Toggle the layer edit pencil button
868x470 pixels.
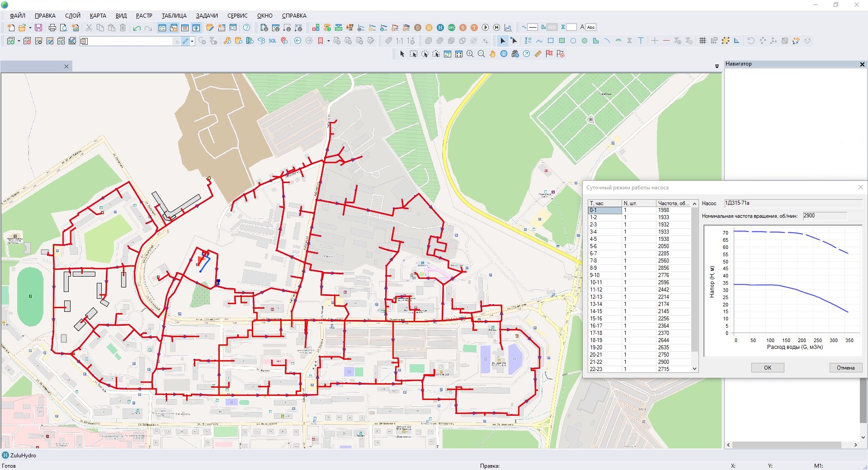[185, 41]
